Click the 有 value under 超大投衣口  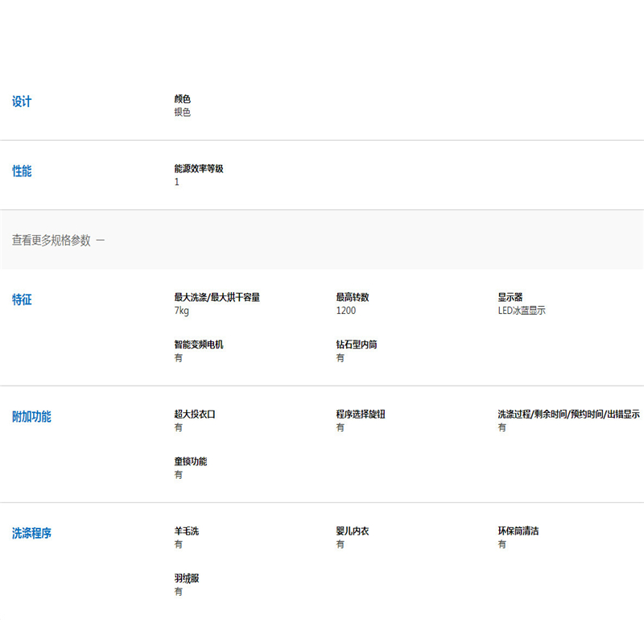(178, 427)
